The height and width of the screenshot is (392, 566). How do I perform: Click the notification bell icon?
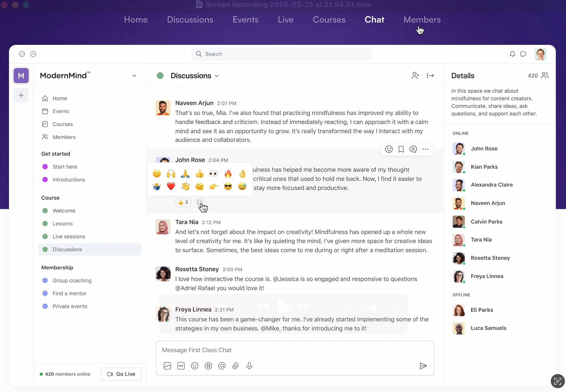pos(512,54)
